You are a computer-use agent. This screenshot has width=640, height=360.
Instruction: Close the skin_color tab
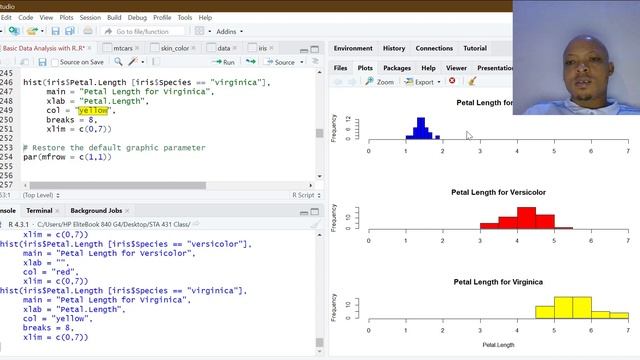pos(193,48)
